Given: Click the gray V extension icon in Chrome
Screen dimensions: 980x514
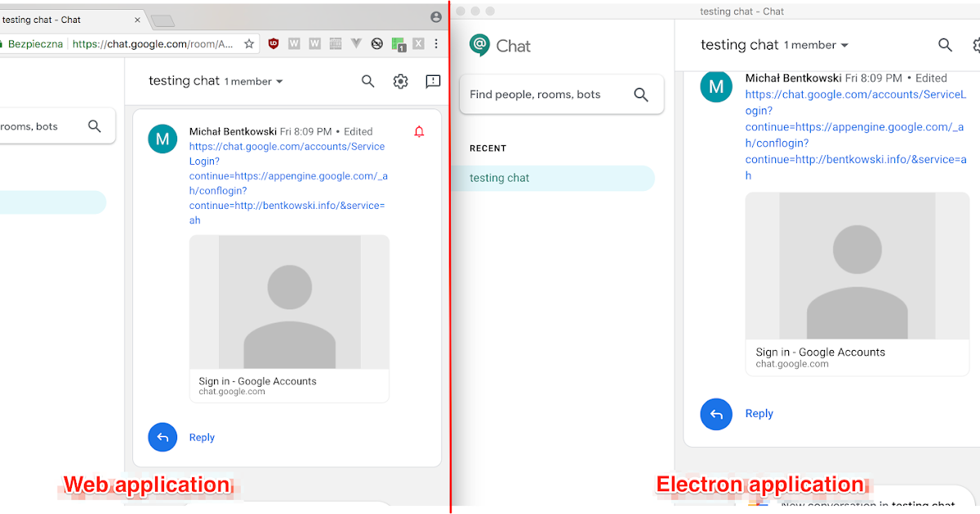Looking at the screenshot, I should click(356, 44).
